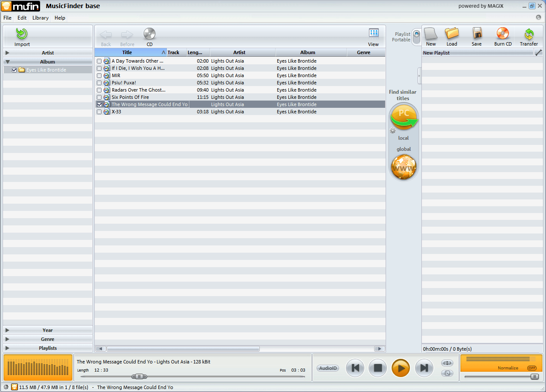
Task: Collapse the Album section
Action: [48, 62]
